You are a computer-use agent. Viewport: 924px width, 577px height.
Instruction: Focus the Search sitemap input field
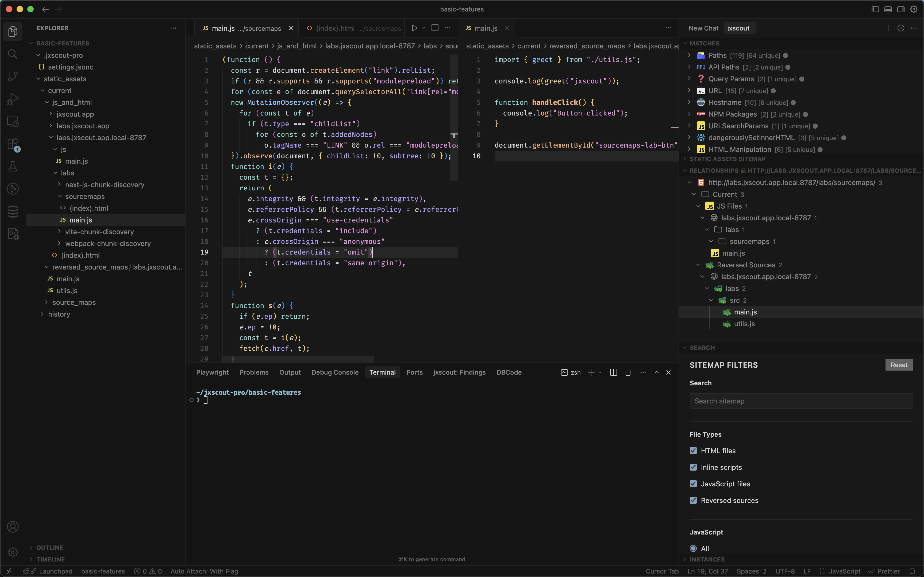[x=801, y=401]
